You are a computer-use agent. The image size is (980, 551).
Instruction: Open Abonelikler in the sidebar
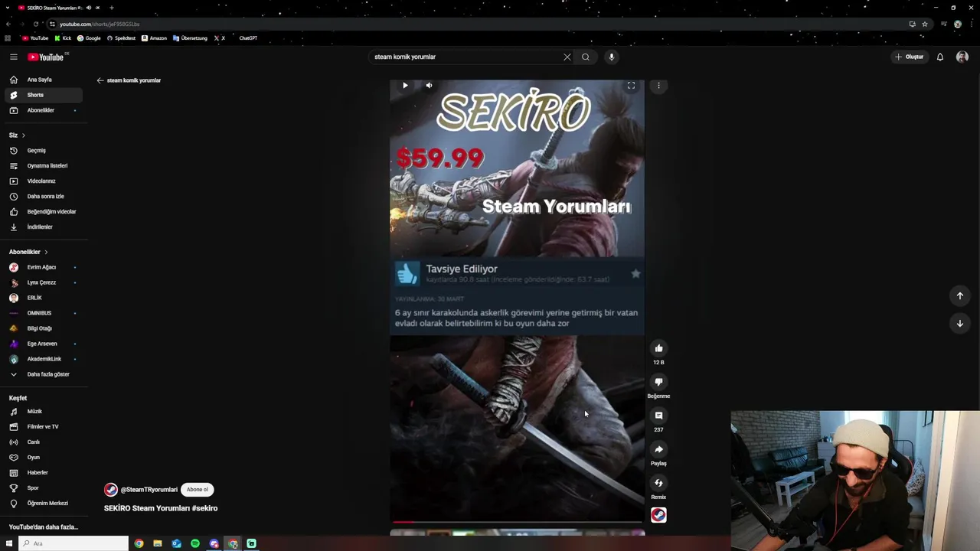(42, 110)
